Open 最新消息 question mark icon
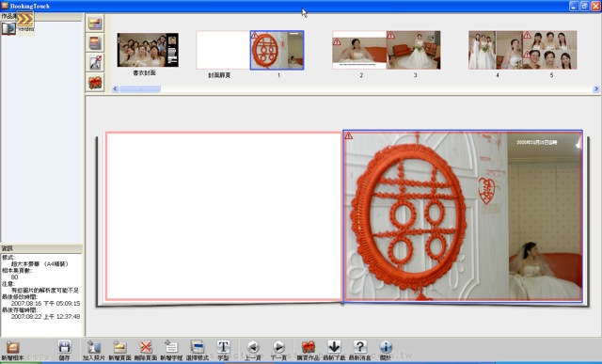 pos(359,347)
